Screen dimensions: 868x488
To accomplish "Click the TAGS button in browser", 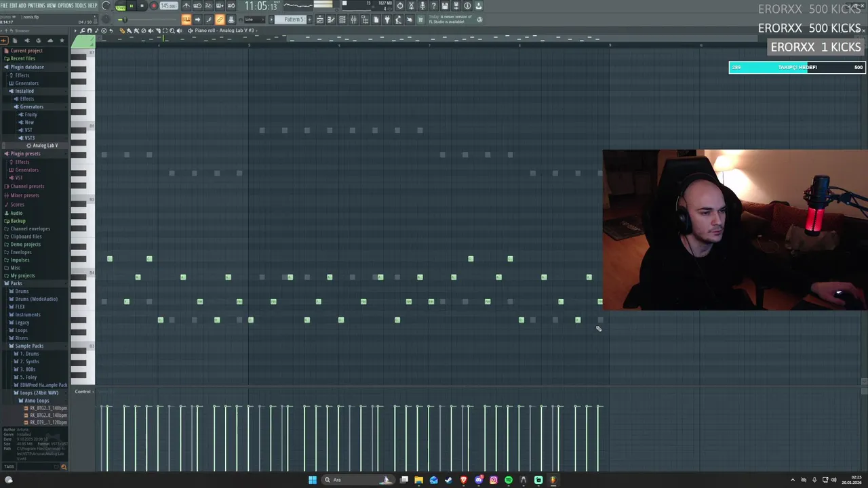I will [9, 466].
